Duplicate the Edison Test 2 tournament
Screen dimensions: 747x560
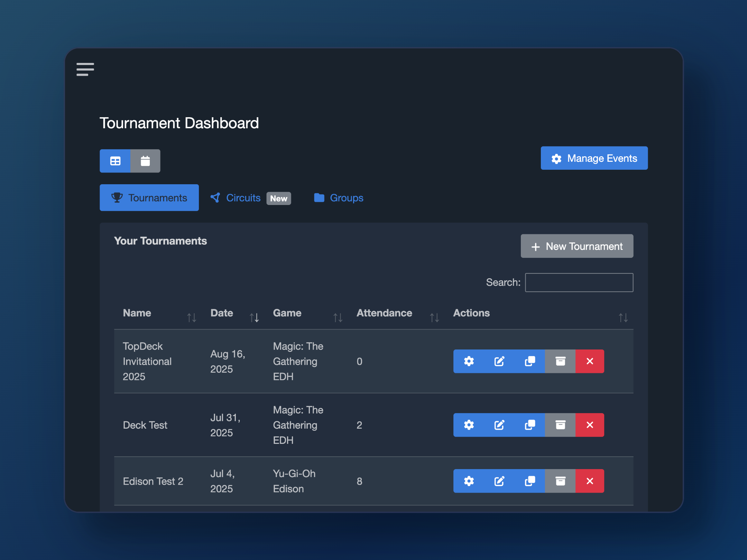pos(529,481)
